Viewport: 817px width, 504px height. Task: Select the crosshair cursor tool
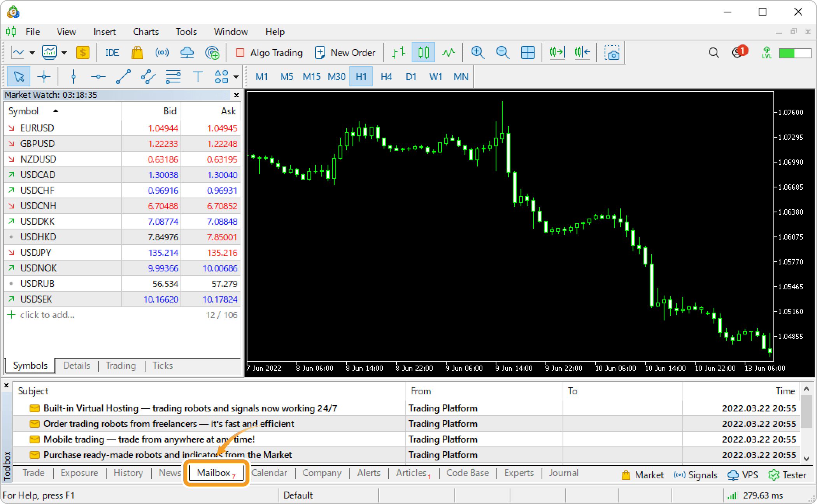44,76
